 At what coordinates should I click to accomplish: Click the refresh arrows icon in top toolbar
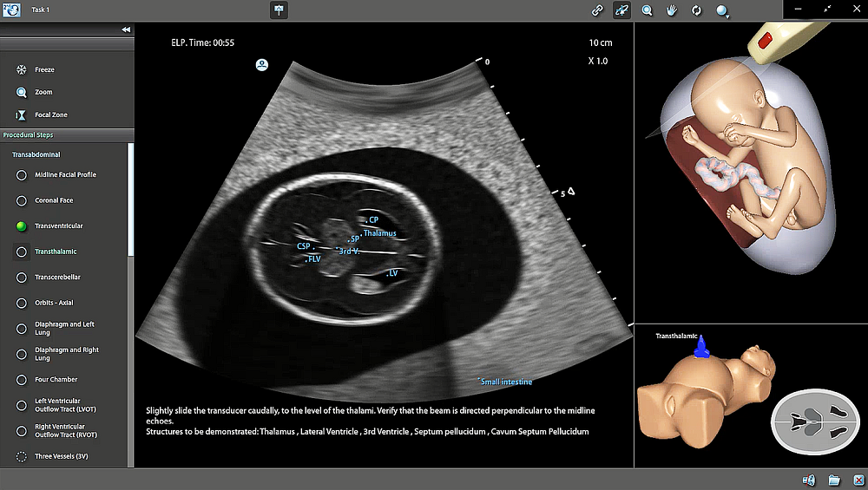click(x=695, y=10)
